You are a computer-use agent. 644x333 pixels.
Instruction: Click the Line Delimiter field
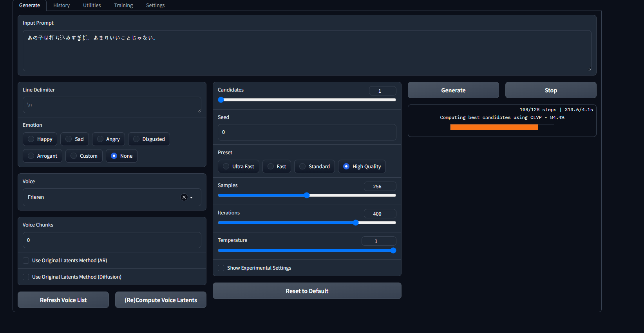(112, 105)
